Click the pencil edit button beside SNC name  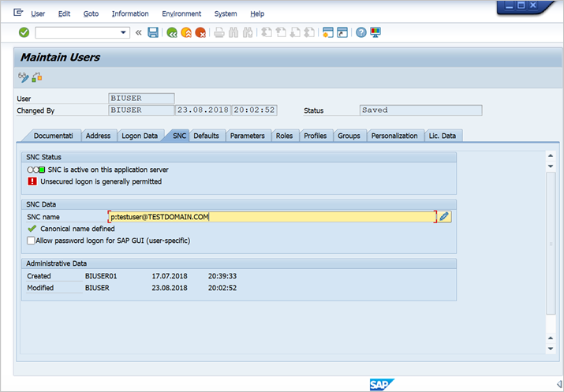pos(444,217)
